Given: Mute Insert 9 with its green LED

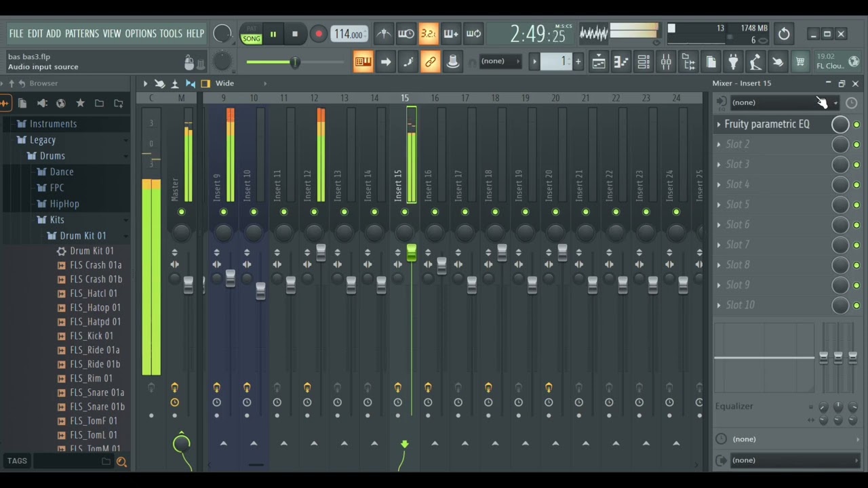Looking at the screenshot, I should coord(223,212).
